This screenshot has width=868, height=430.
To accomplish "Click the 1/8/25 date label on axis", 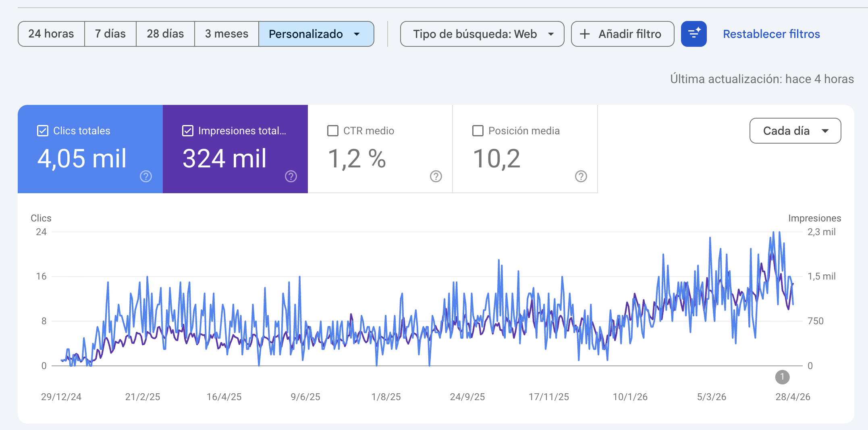I will coord(386,397).
